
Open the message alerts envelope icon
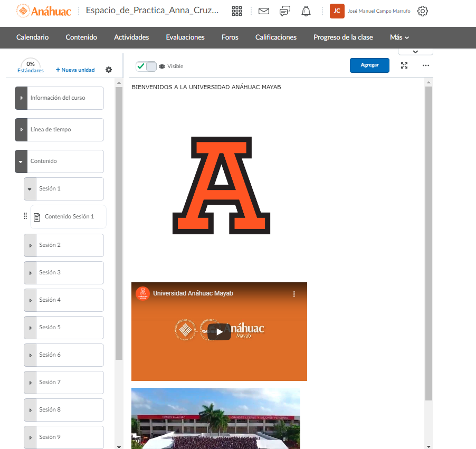coord(264,11)
